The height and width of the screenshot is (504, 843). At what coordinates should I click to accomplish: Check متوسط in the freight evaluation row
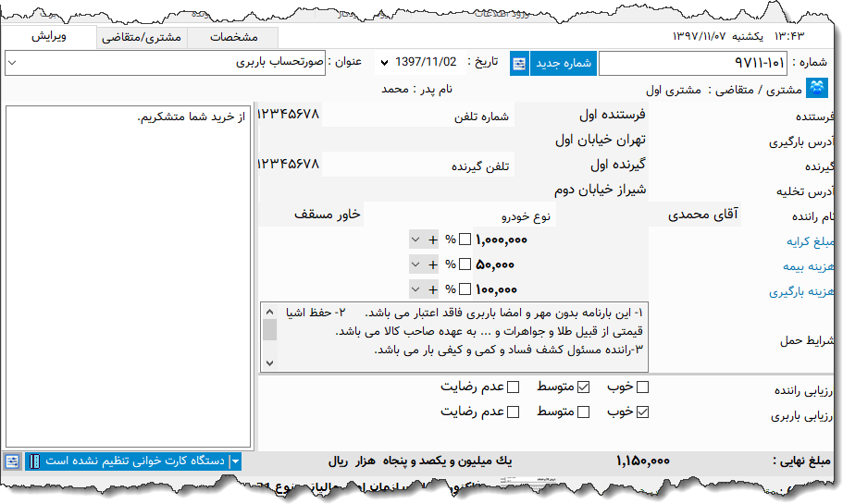click(x=583, y=412)
